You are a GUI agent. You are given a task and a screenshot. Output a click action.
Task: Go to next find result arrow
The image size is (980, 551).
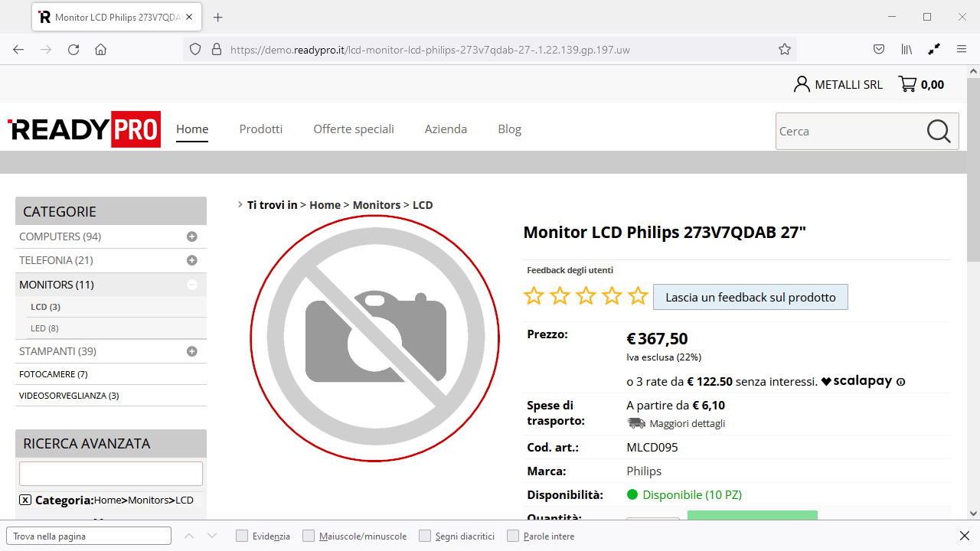click(212, 536)
